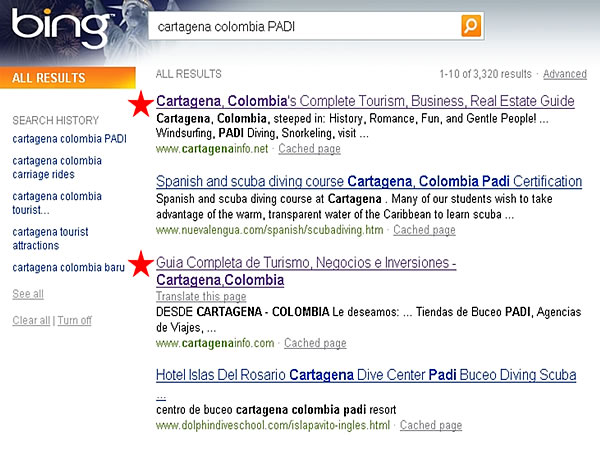This screenshot has height=450, width=600.
Task: Turn off search history
Action: click(74, 320)
